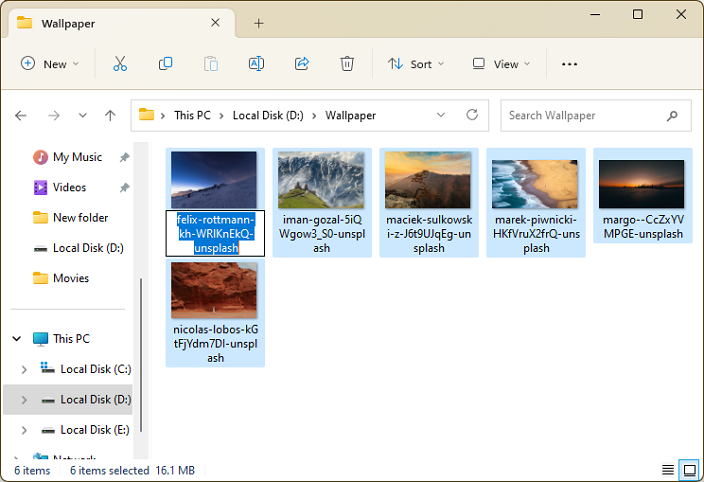Go back with the left arrow
Screen dimensions: 704x482
tap(21, 116)
